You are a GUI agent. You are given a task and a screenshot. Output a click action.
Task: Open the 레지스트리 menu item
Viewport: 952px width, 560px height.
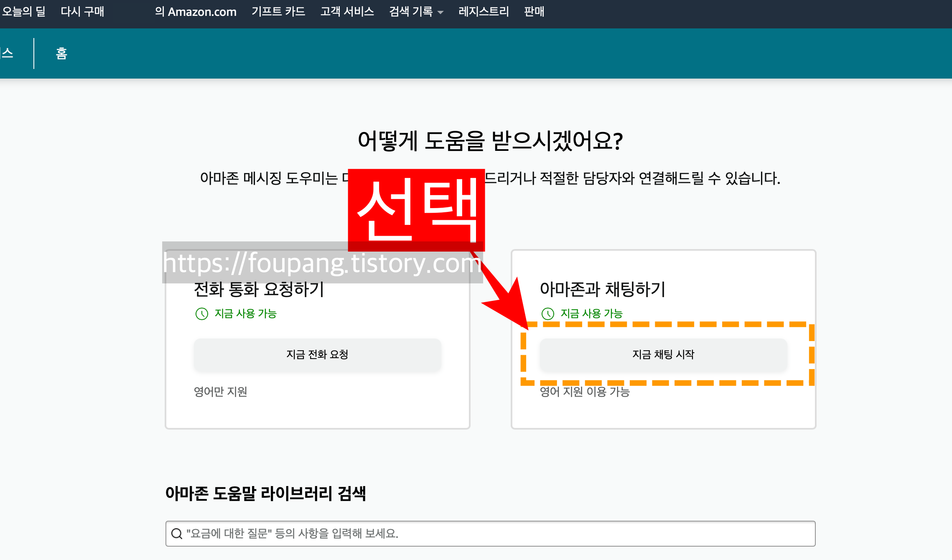click(x=484, y=11)
